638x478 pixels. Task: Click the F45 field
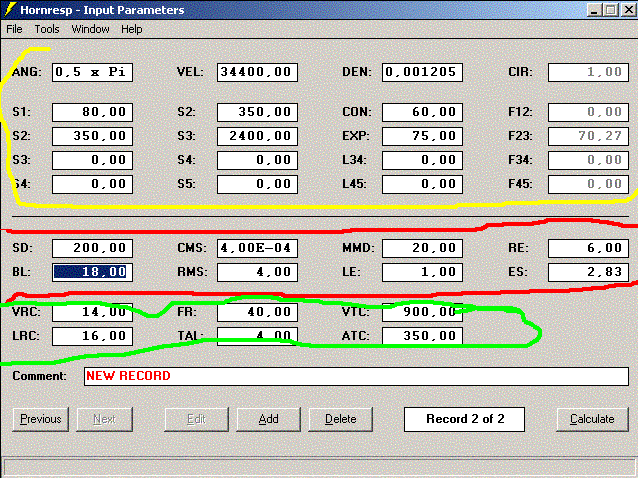pyautogui.click(x=588, y=184)
